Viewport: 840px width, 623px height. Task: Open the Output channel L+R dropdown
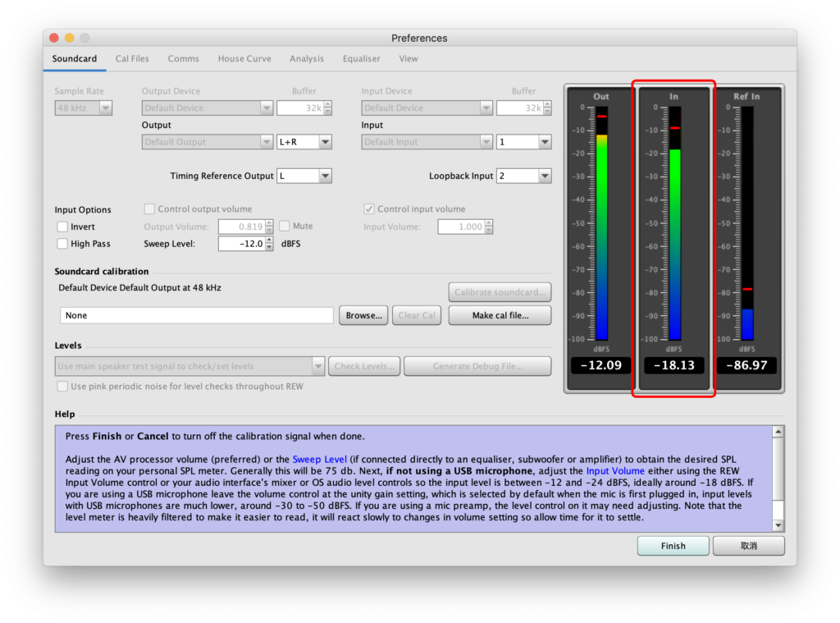(304, 142)
